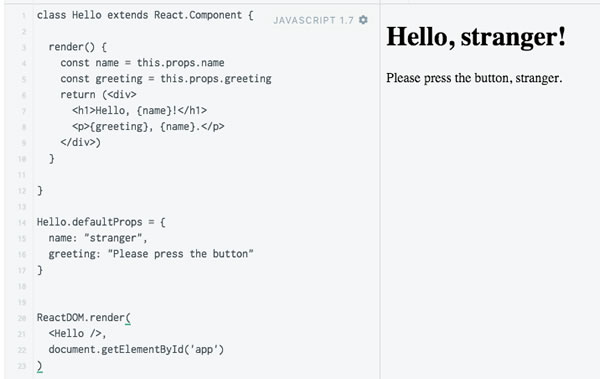Click the 'Hello, stranger!' heading in output
This screenshot has height=379, width=600.
click(476, 38)
